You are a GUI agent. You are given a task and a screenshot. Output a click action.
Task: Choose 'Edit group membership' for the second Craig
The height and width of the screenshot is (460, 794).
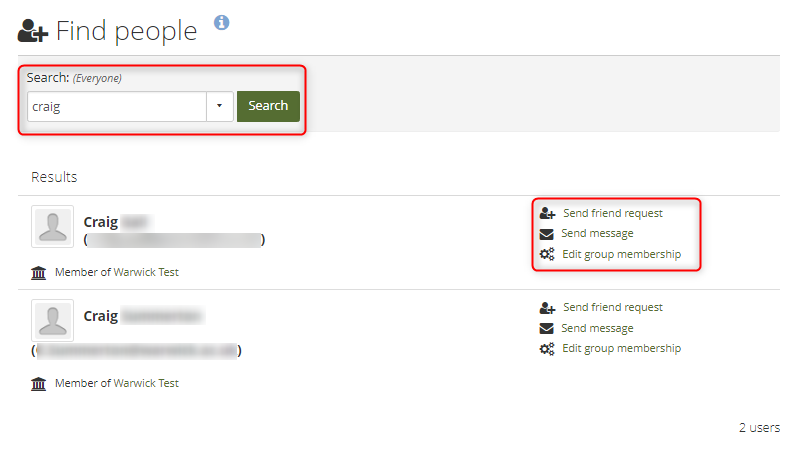tap(621, 349)
